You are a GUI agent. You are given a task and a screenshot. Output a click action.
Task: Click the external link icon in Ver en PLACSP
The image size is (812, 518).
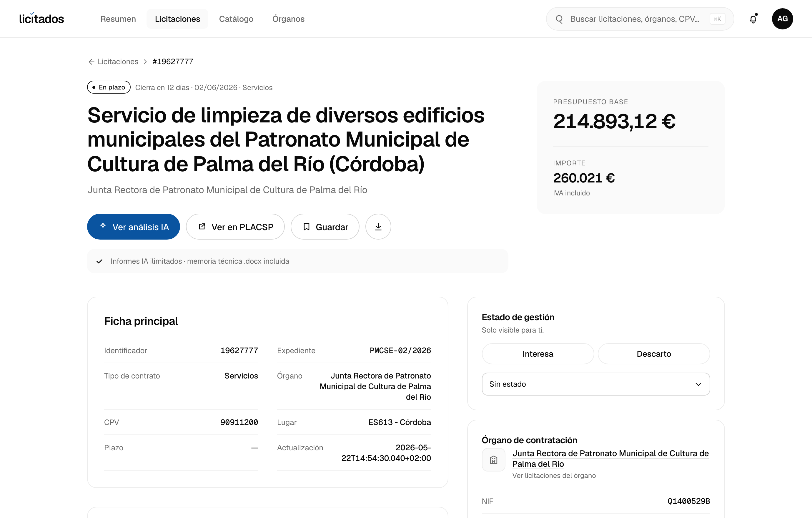click(x=202, y=227)
